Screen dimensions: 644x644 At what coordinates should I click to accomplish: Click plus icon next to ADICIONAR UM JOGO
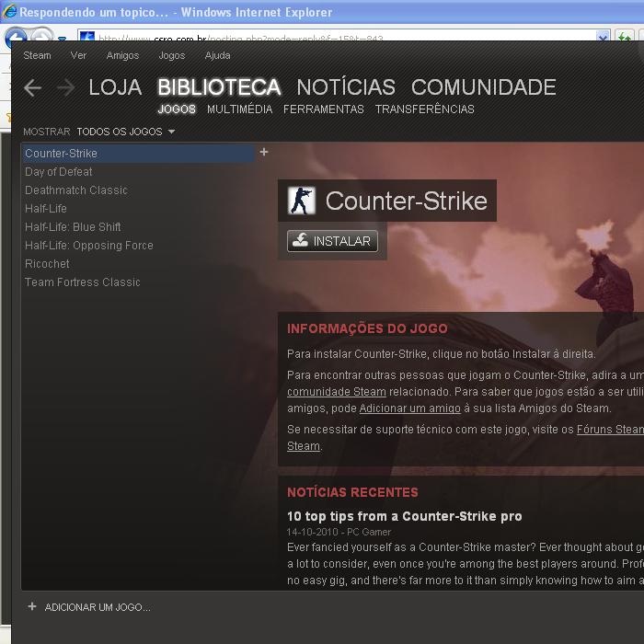32,606
